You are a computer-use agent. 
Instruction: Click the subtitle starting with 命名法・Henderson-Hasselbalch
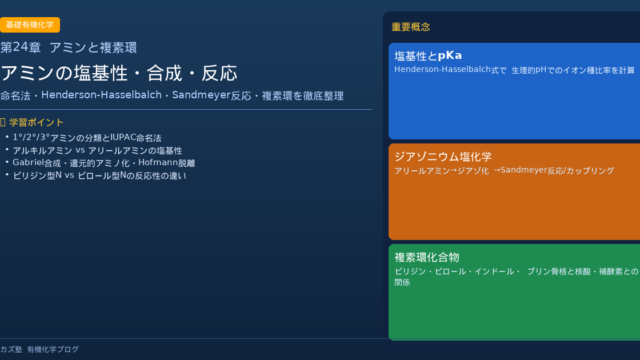(172, 96)
